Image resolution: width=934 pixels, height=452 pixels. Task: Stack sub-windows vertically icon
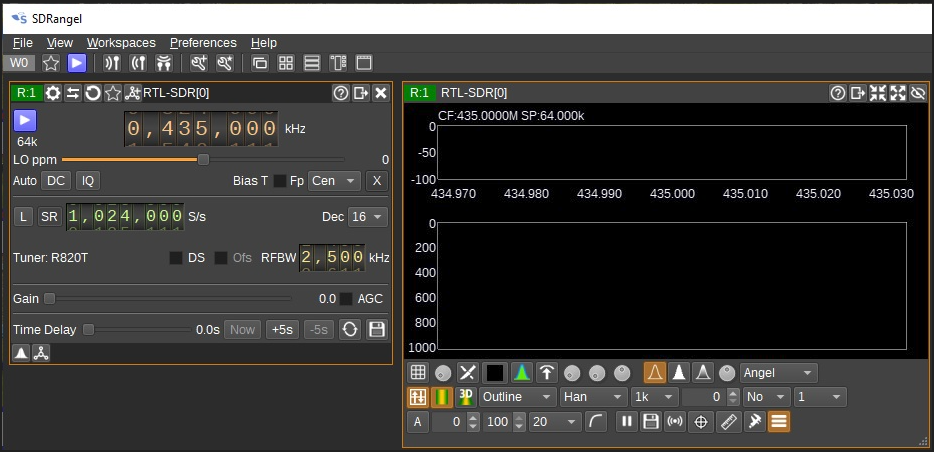[x=312, y=63]
